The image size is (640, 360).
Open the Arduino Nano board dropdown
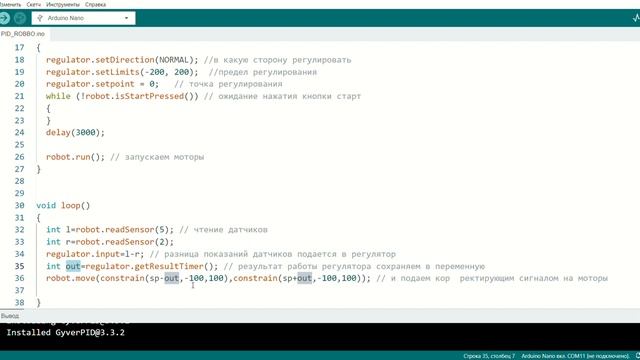[84, 18]
